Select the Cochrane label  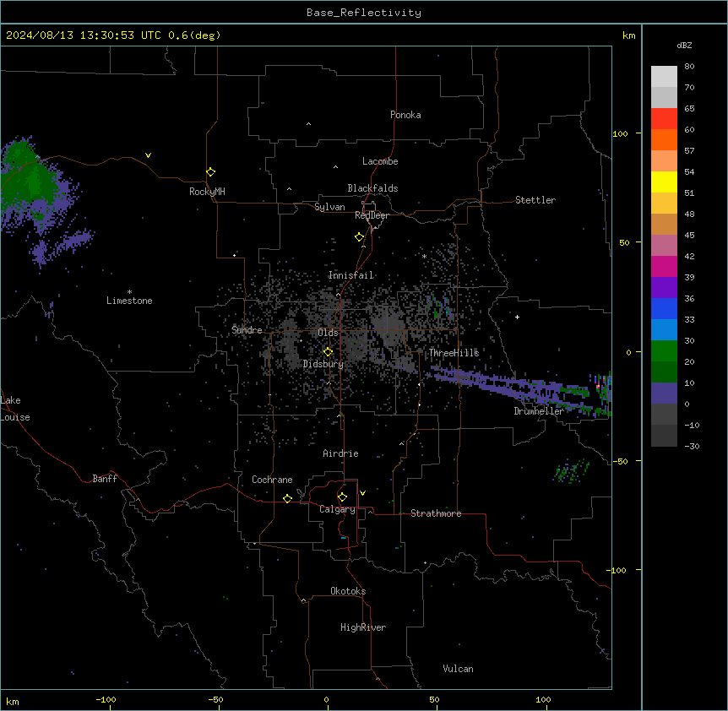click(272, 480)
